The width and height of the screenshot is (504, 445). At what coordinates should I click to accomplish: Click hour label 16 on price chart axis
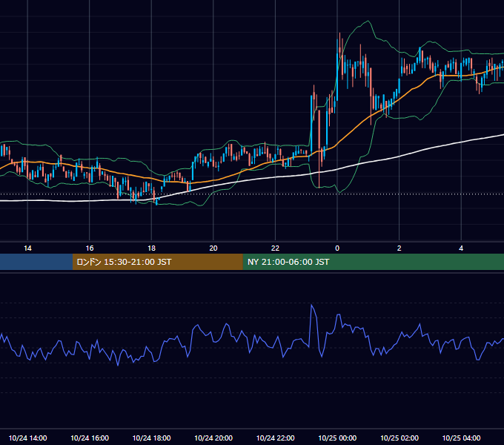point(90,248)
